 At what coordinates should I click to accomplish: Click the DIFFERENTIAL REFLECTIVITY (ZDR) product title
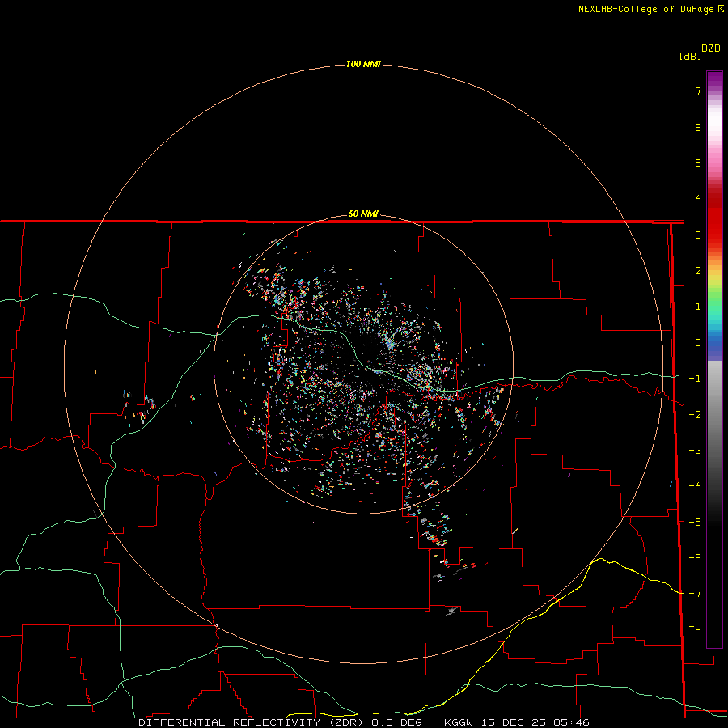click(x=252, y=722)
